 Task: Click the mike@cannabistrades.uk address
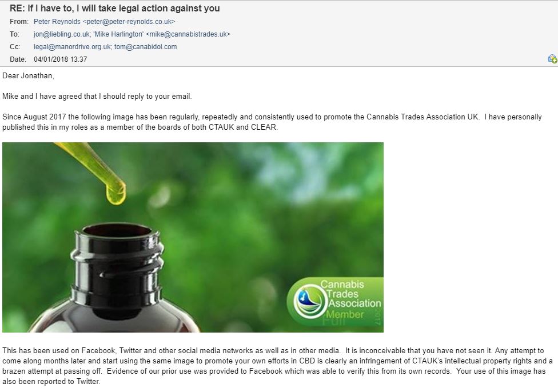coord(188,34)
